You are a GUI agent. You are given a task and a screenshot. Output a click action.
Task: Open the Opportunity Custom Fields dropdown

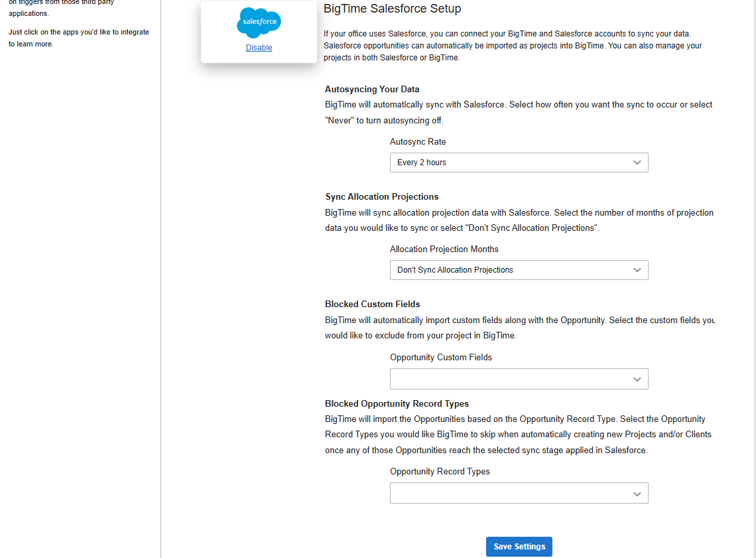(x=519, y=379)
